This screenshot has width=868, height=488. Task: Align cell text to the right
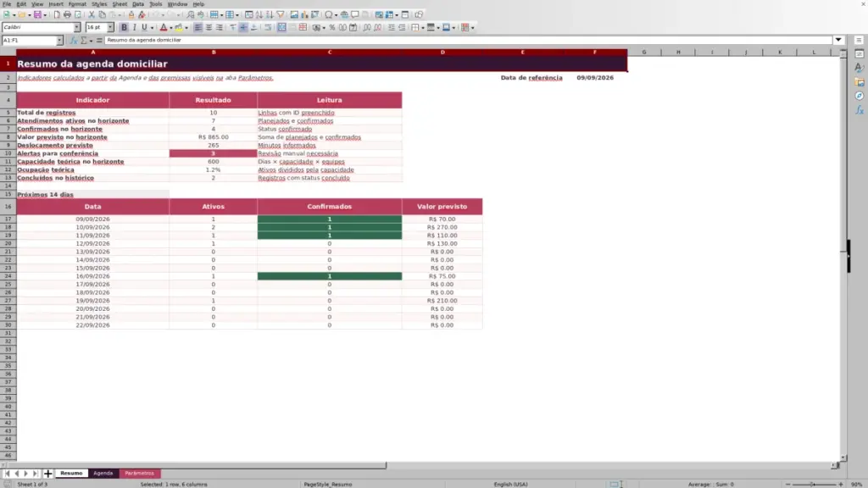[220, 28]
